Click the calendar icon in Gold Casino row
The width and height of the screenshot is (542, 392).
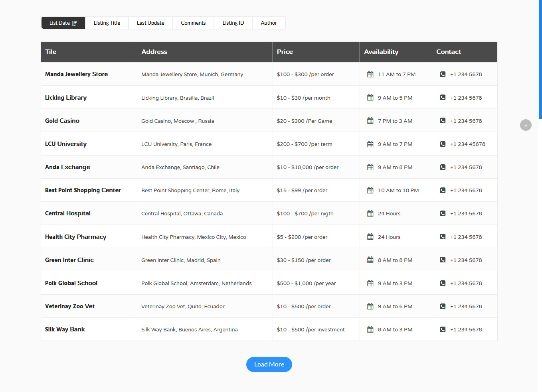370,120
